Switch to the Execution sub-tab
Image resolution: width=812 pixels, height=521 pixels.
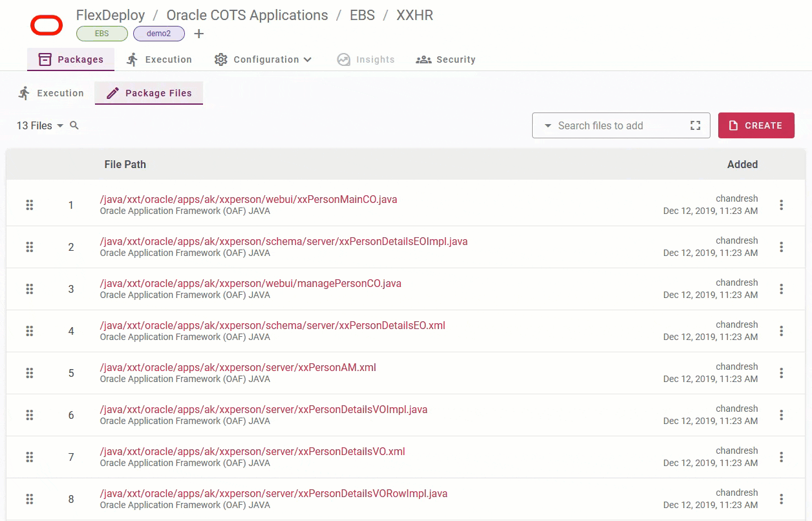(51, 93)
